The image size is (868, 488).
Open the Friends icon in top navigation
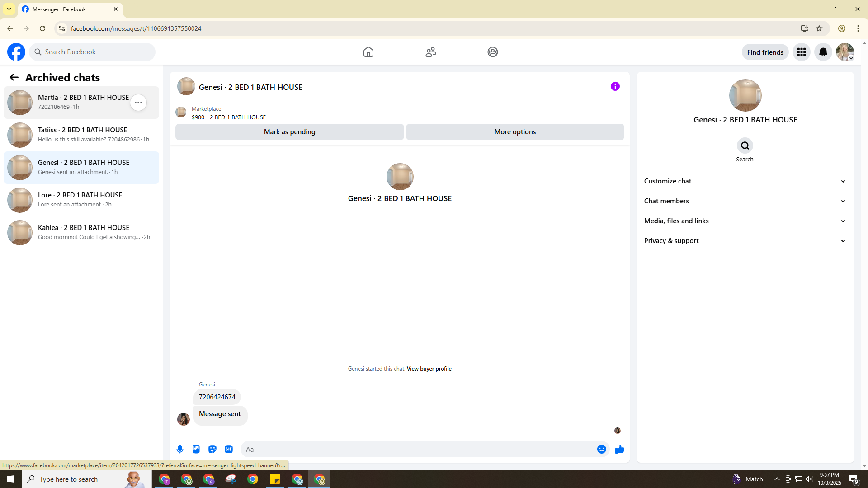pos(431,52)
